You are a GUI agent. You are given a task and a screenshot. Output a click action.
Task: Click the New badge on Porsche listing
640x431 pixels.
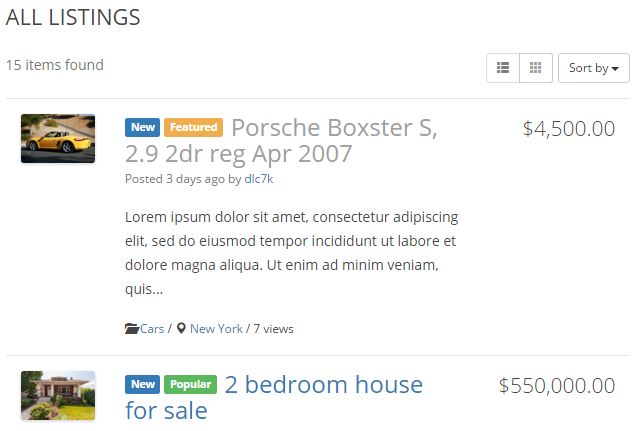click(x=142, y=127)
